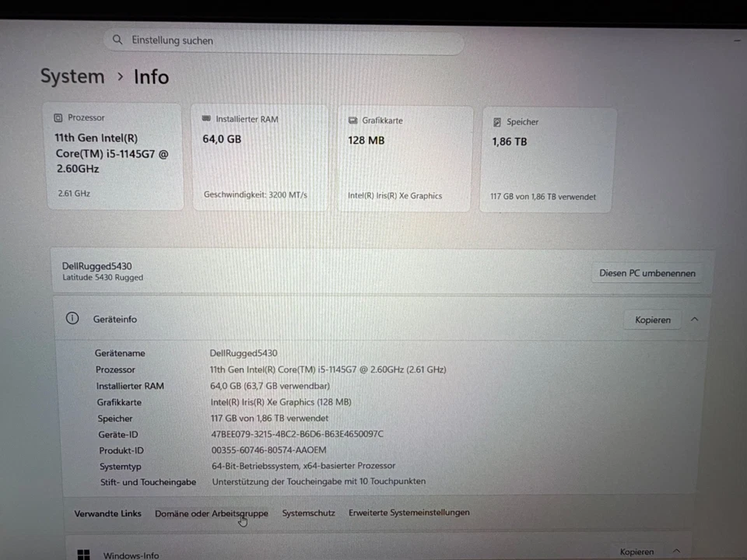Click the search magnifier icon
Viewport: 747px width, 560px height.
pos(117,40)
